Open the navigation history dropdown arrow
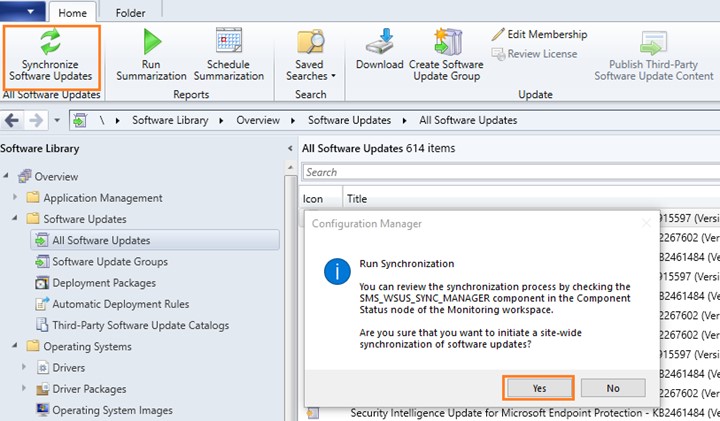This screenshot has width=720, height=421. tap(57, 121)
